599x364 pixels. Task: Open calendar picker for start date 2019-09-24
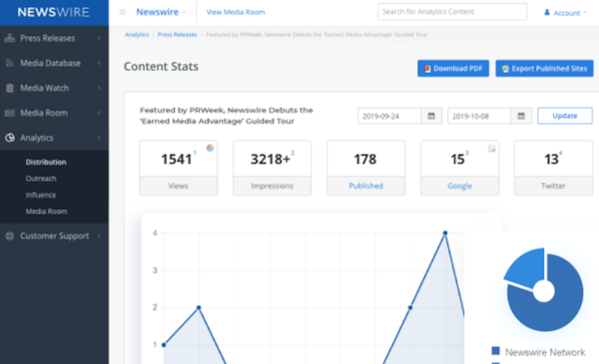[431, 116]
